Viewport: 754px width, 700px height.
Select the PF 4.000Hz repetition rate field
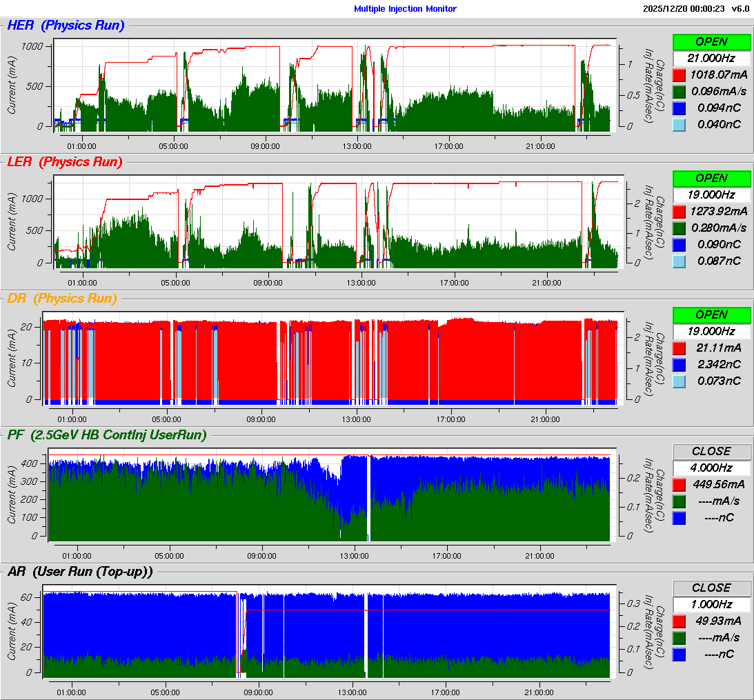coord(711,468)
